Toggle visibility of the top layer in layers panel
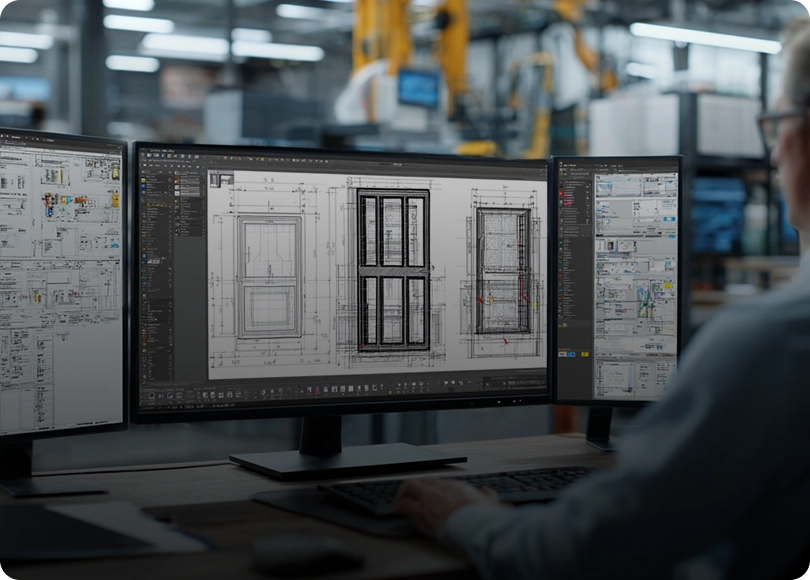This screenshot has width=810, height=580. point(179,171)
